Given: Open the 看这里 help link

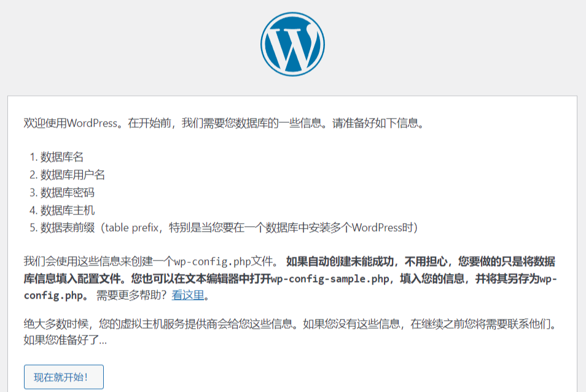Looking at the screenshot, I should [x=187, y=295].
